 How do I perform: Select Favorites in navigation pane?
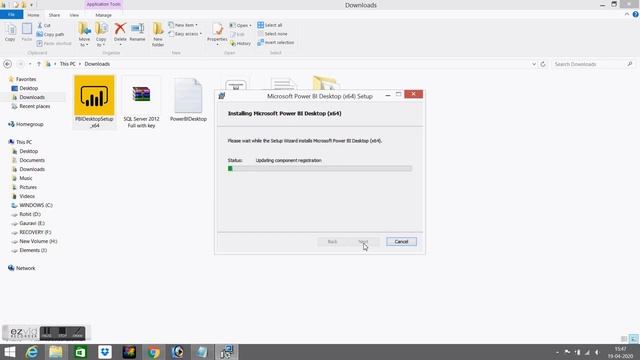tap(26, 79)
